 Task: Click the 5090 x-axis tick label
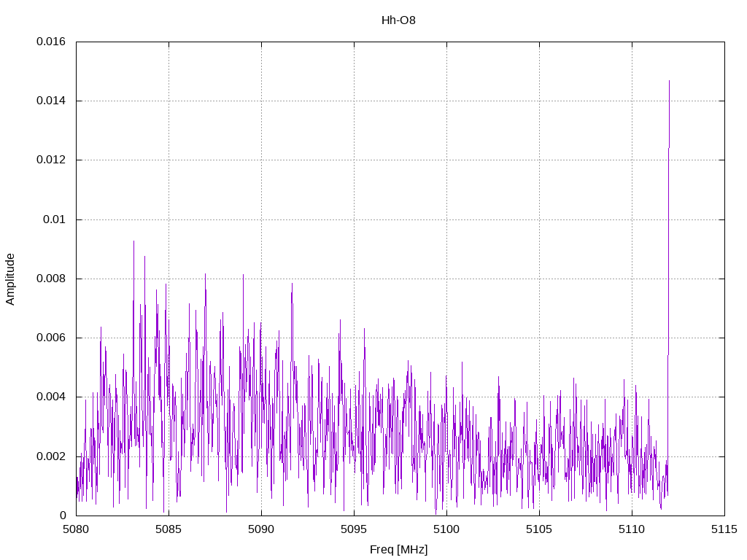point(261,529)
